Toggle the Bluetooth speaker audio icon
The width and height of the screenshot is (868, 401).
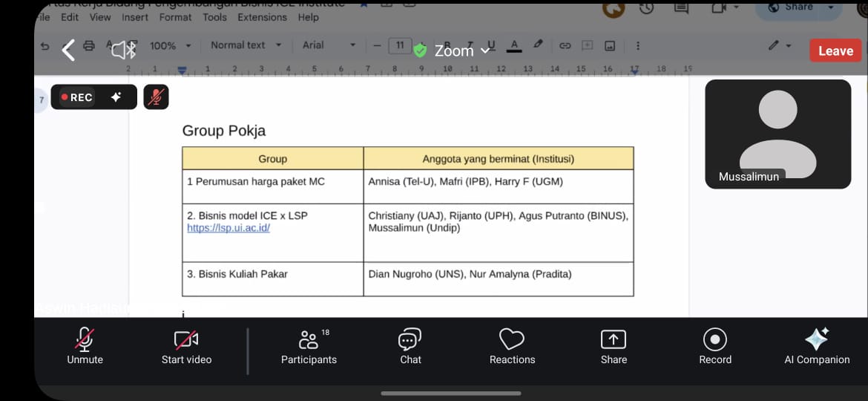pos(123,50)
